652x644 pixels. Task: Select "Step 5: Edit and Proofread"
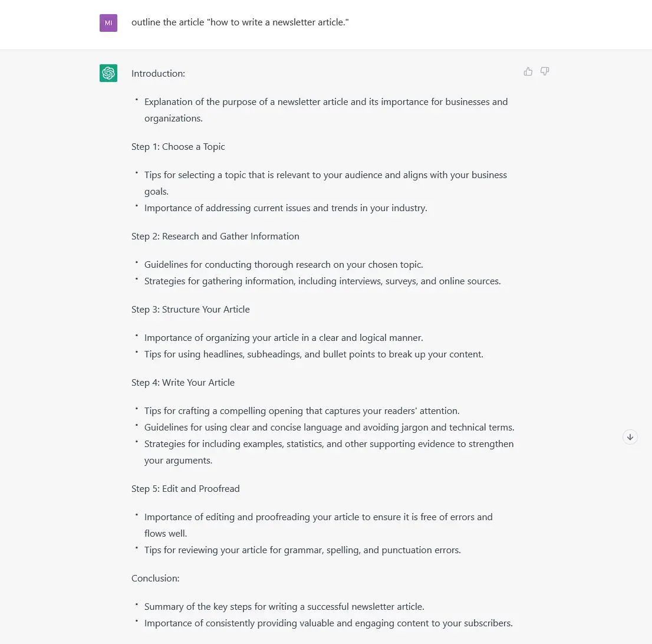coord(185,488)
